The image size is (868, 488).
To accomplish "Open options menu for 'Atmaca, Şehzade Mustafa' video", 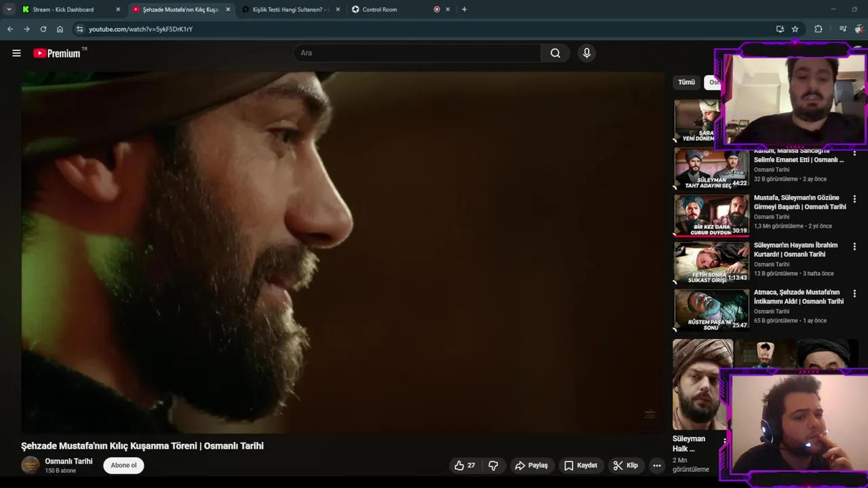I will point(854,293).
